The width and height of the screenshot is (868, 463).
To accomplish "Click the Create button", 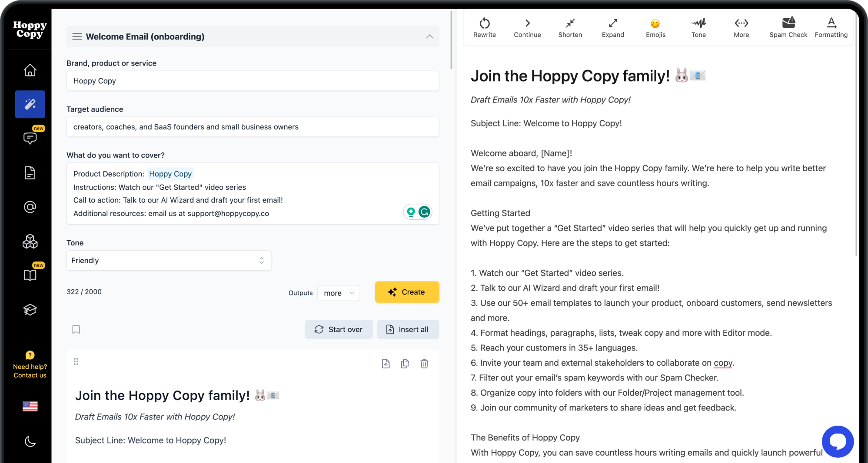I will 407,292.
